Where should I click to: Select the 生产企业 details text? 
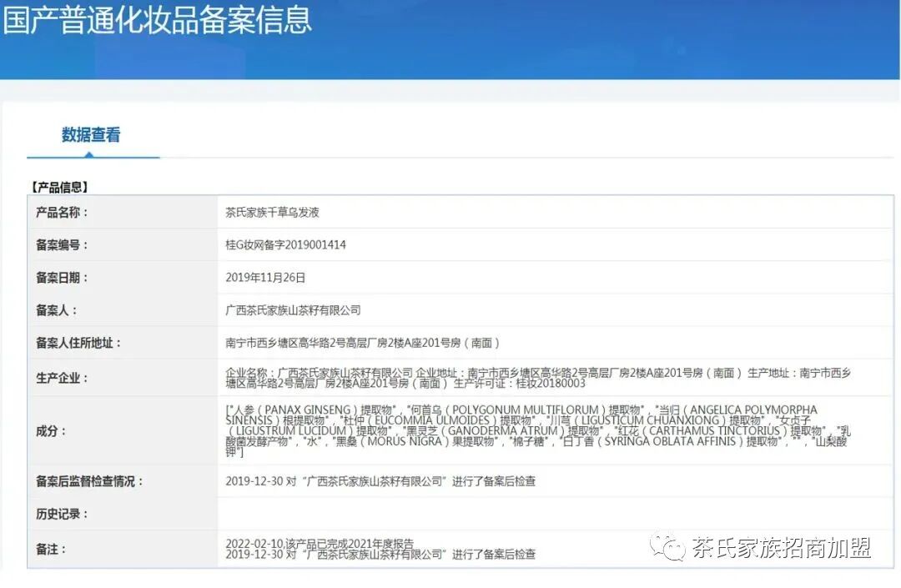538,378
